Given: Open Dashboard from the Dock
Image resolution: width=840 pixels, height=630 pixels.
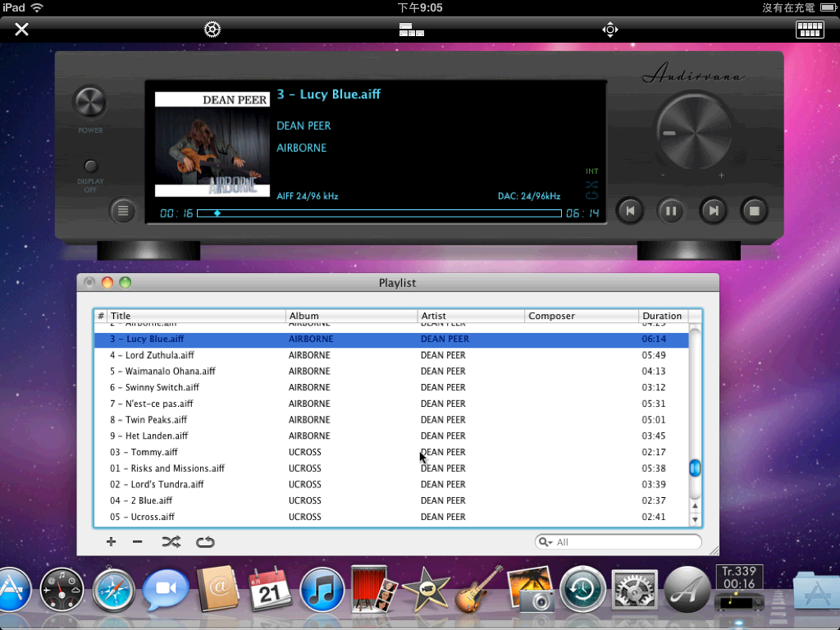Looking at the screenshot, I should [x=62, y=590].
